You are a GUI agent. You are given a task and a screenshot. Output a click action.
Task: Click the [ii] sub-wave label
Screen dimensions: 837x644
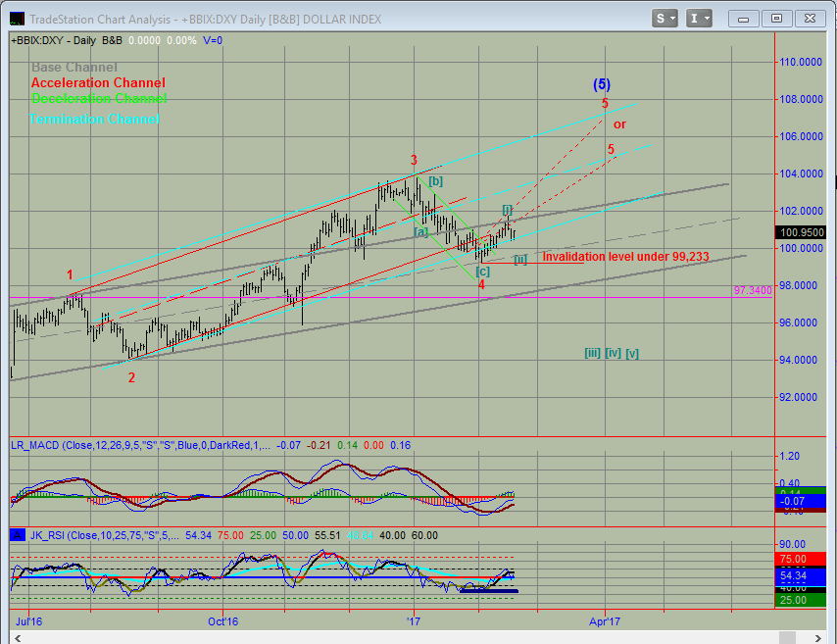click(x=520, y=260)
